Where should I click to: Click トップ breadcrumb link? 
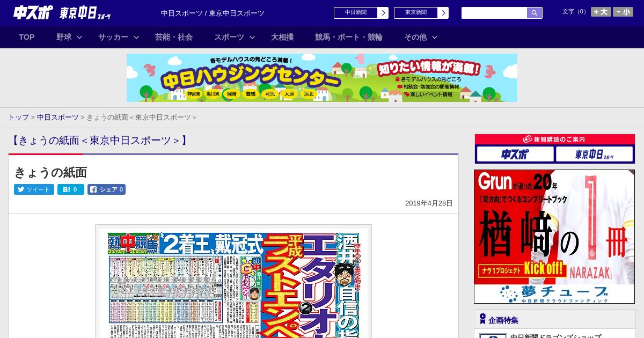coord(18,117)
